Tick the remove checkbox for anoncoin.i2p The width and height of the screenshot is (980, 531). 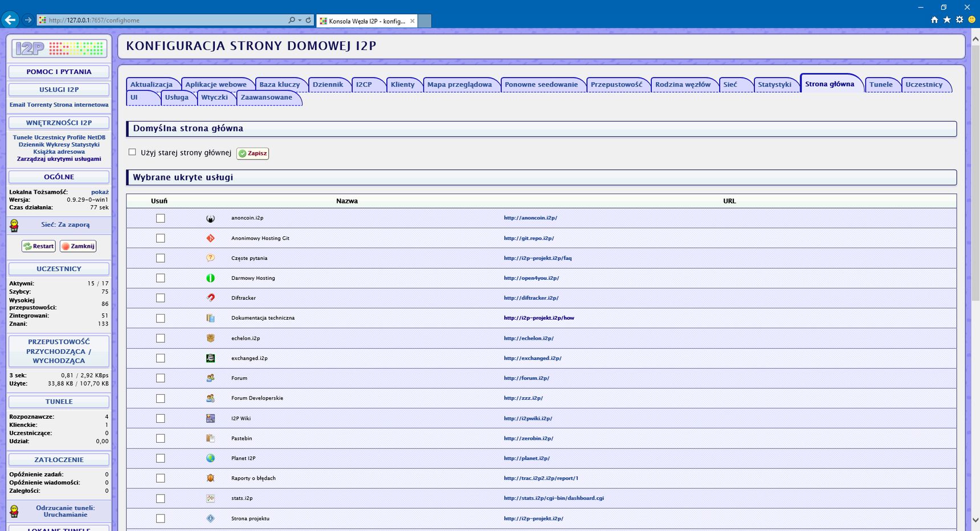pyautogui.click(x=161, y=218)
